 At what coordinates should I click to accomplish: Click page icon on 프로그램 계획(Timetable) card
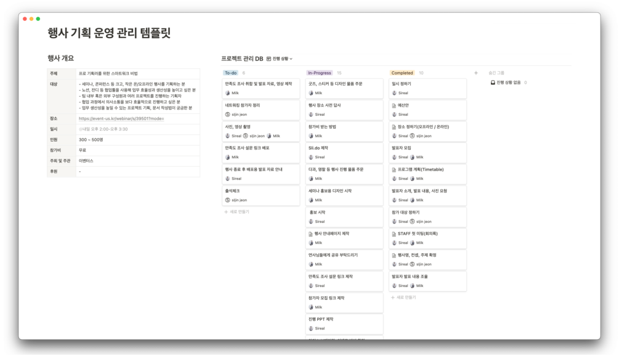tap(394, 169)
